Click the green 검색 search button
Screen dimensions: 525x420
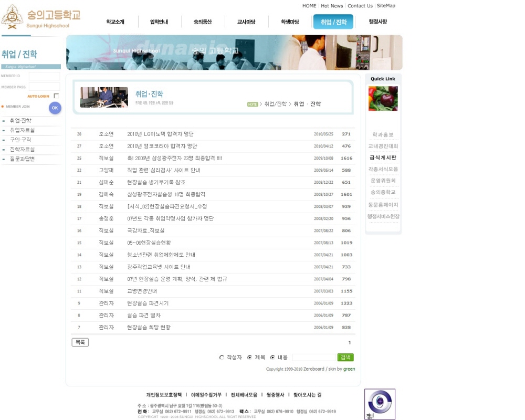point(345,358)
